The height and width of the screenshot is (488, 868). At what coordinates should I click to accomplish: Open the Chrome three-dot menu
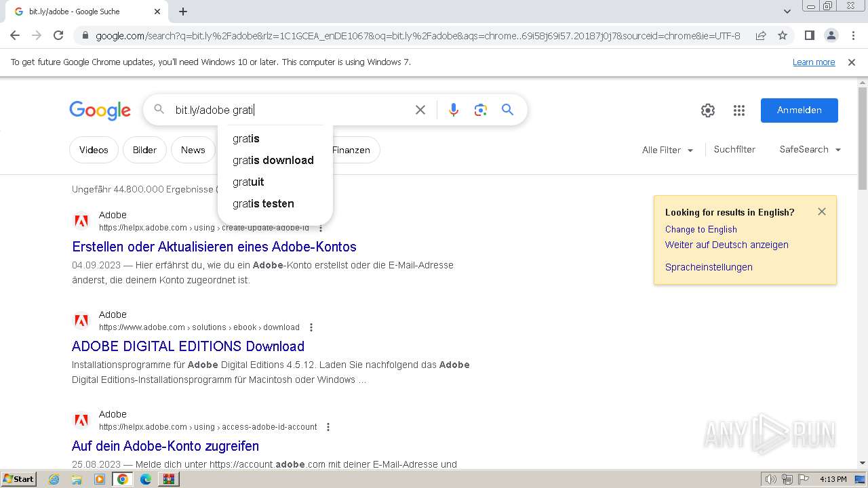click(853, 35)
